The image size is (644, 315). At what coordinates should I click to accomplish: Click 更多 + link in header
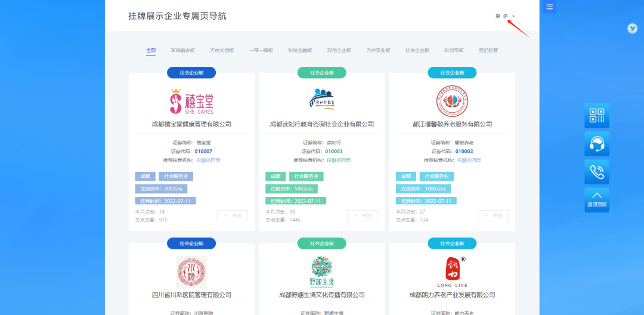click(x=505, y=16)
